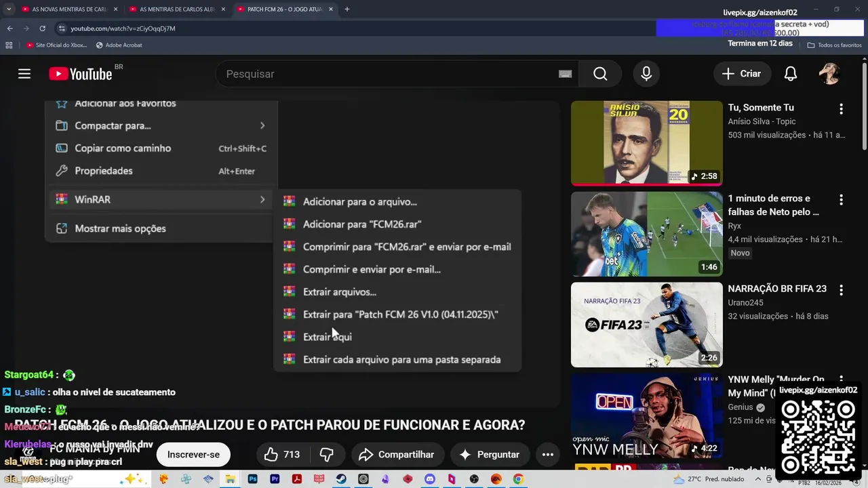Open the Neto erros video thumbnail
Screen dimensions: 868x488
[x=647, y=234]
